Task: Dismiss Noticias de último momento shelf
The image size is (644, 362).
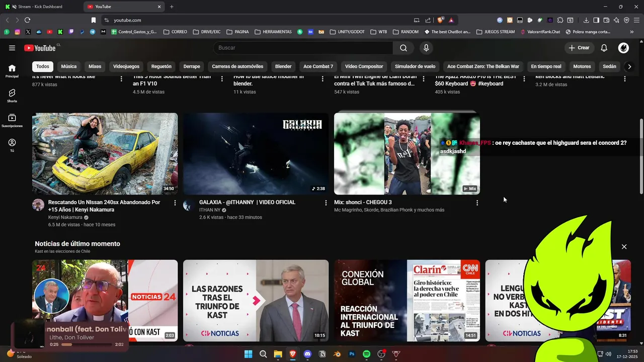Action: (624, 247)
